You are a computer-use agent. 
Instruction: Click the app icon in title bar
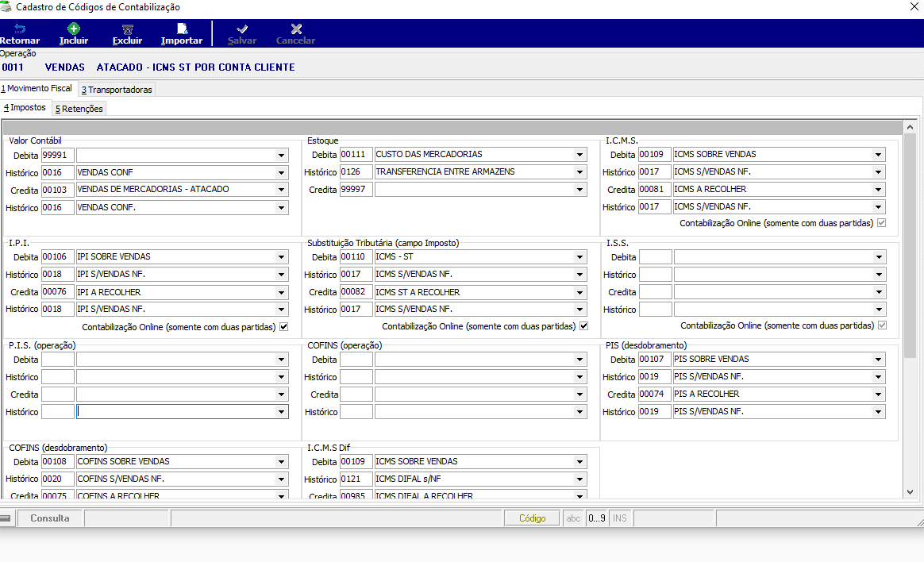click(6, 7)
